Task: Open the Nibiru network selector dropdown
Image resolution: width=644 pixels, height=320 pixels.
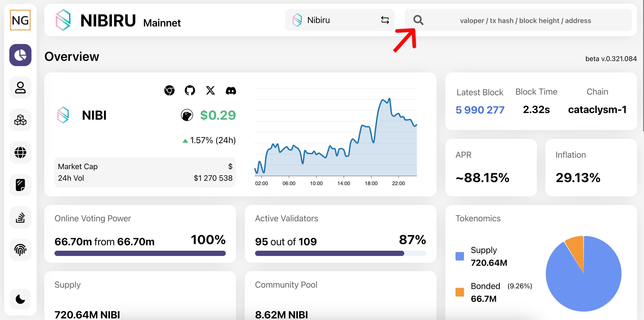Action: 340,20
